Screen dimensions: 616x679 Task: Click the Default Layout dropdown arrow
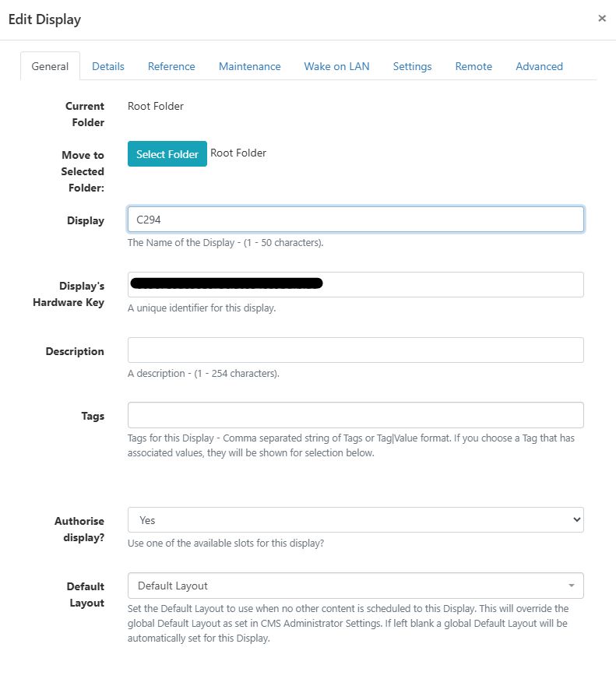tap(572, 586)
